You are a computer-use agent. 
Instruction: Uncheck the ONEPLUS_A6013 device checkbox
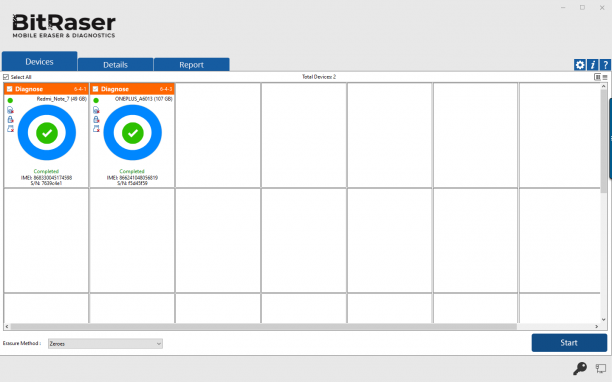[x=96, y=89]
